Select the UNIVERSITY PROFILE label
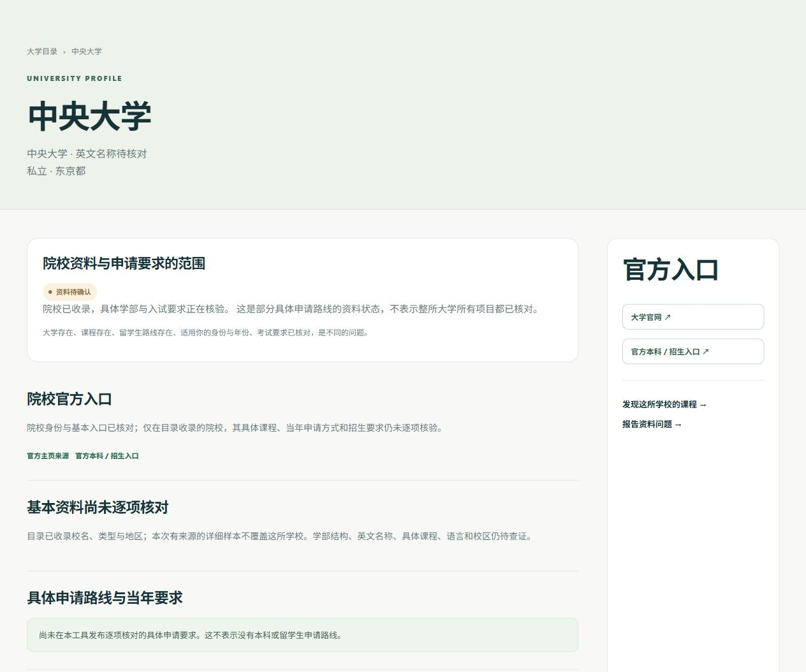This screenshot has height=672, width=806. (75, 78)
